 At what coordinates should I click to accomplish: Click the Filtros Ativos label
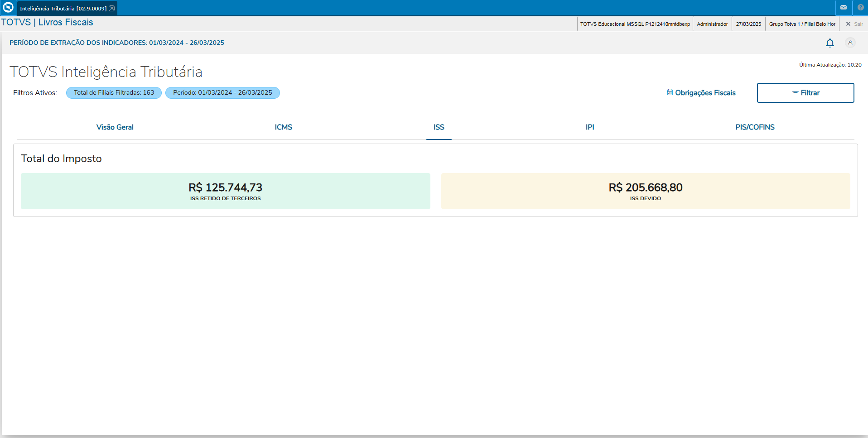click(x=35, y=93)
